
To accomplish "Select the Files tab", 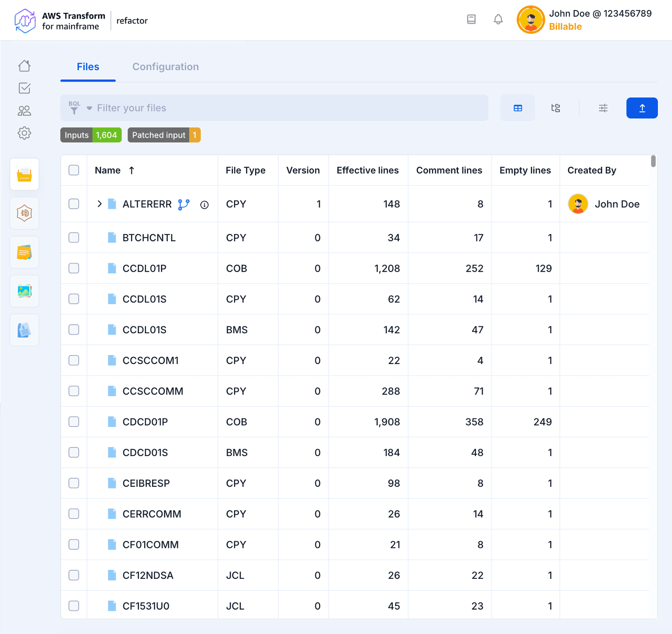I will tap(88, 67).
